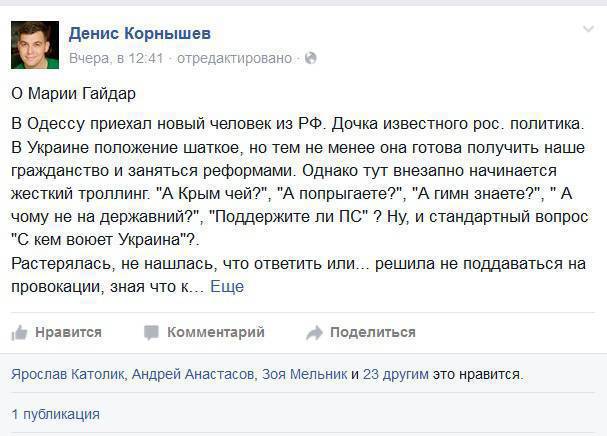This screenshot has height=436, width=607.
Task: View edit history via отредактировано
Action: tap(234, 58)
